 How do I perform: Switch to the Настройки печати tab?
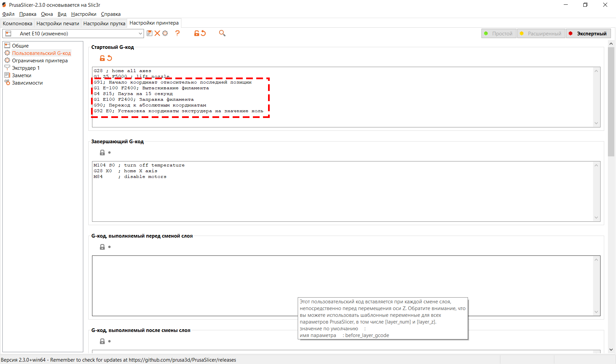58,23
